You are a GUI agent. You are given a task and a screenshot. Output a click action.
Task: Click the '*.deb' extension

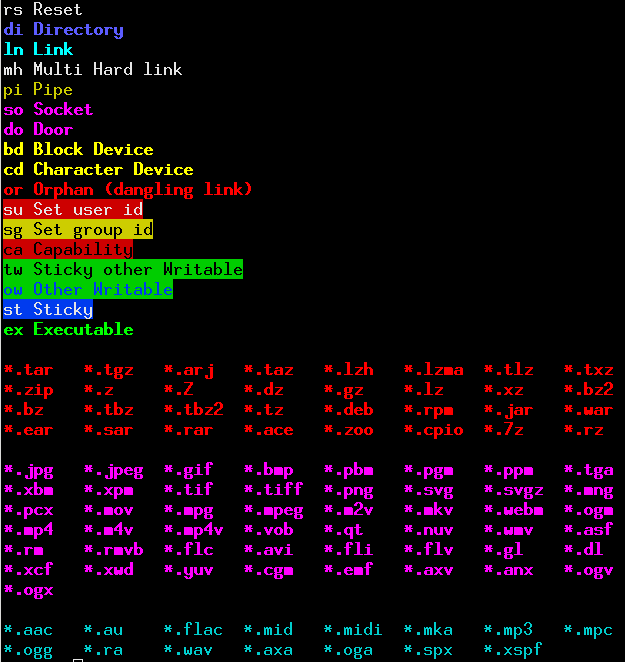coord(348,410)
